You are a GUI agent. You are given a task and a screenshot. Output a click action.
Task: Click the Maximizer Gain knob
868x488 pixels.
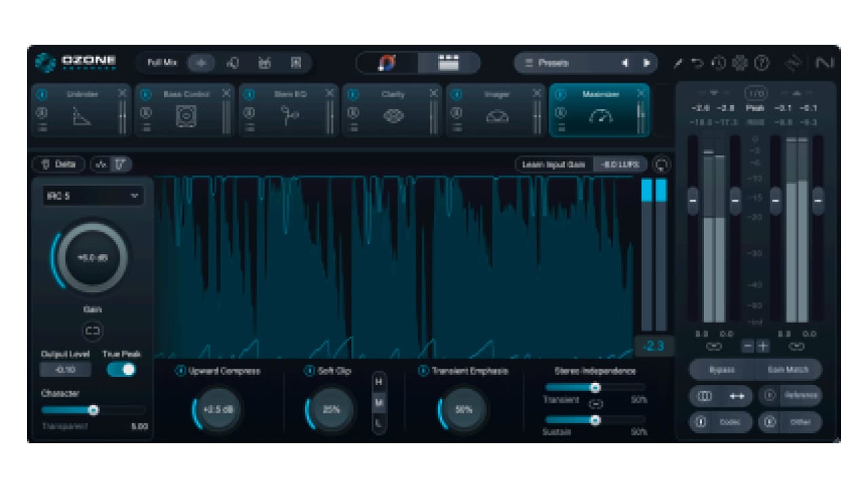point(92,258)
